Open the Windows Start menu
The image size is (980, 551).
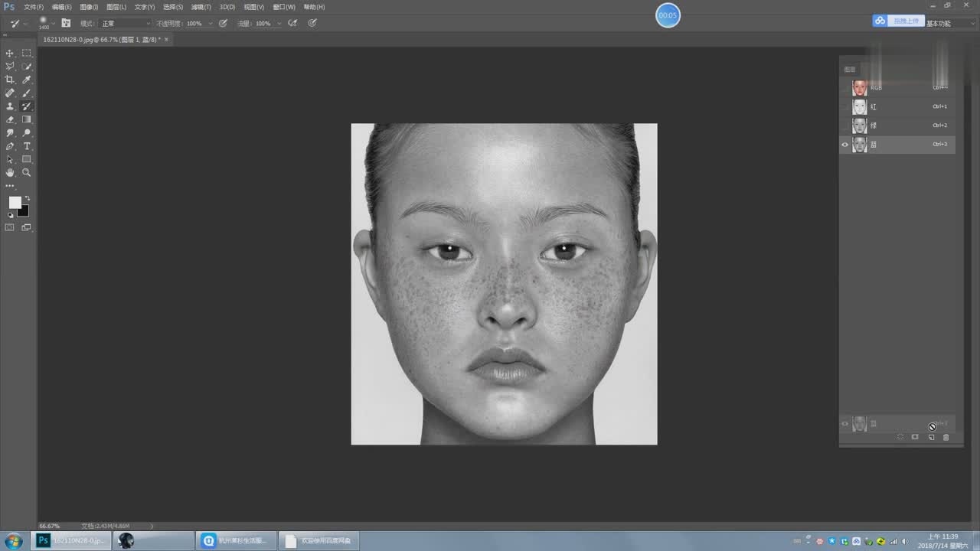pos(13,541)
